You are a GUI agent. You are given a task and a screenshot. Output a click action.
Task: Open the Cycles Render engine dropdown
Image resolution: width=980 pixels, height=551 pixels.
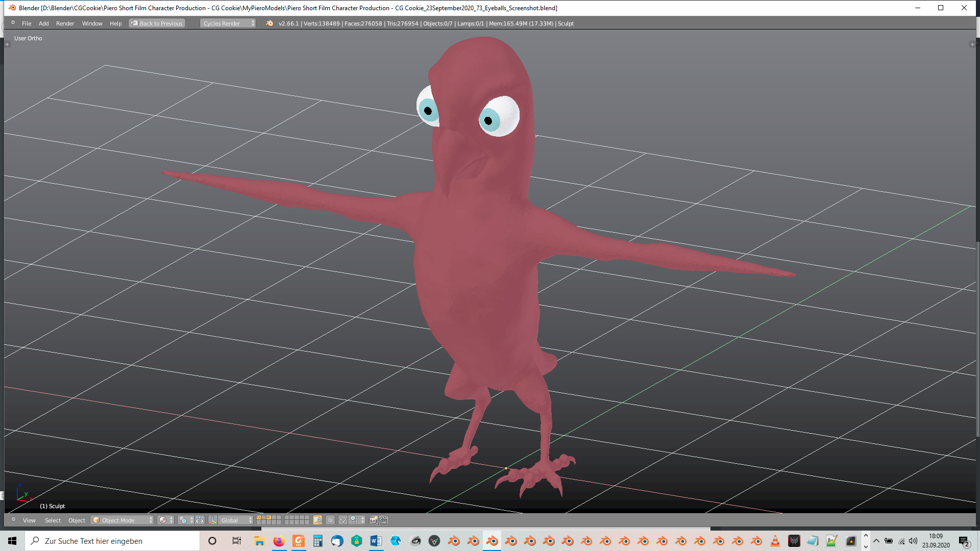coord(227,23)
